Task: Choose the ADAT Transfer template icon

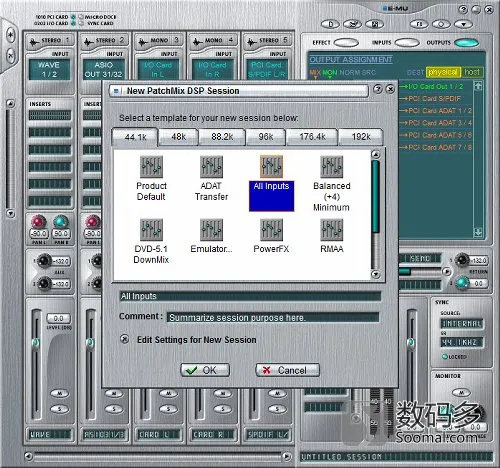Action: click(x=211, y=167)
